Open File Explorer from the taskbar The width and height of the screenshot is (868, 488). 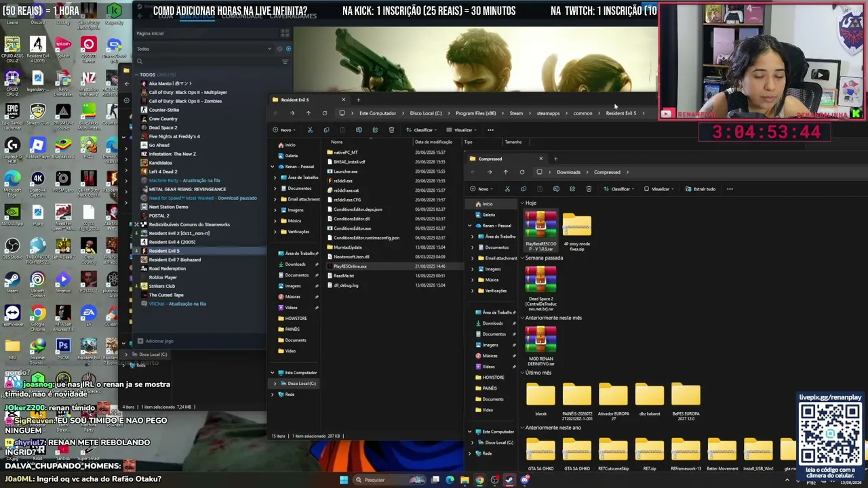pos(465,480)
